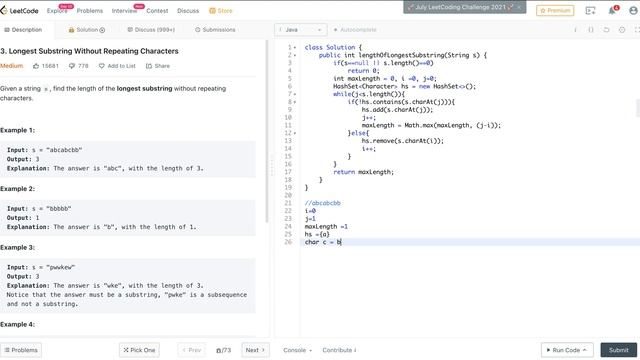The image size is (640, 360).
Task: Toggle fullscreen editor icon
Action: coord(637,30)
